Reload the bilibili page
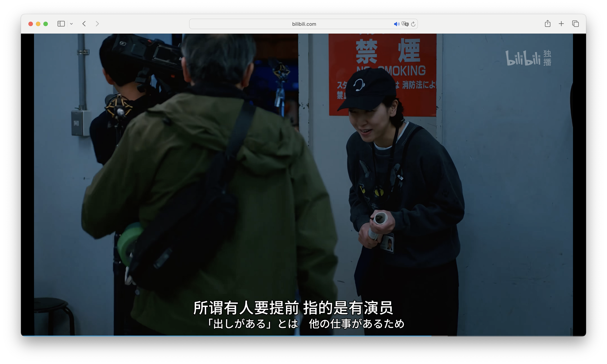This screenshot has height=364, width=607. tap(413, 24)
